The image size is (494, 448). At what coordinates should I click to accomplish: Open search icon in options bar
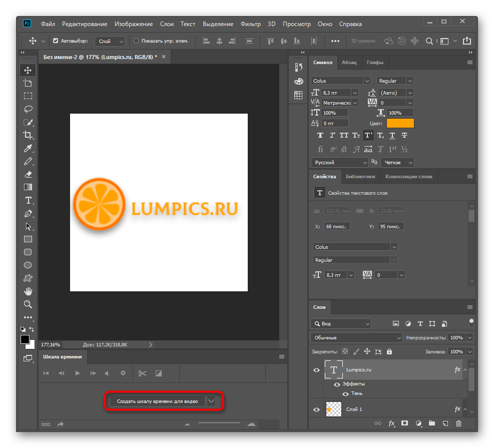tap(429, 41)
